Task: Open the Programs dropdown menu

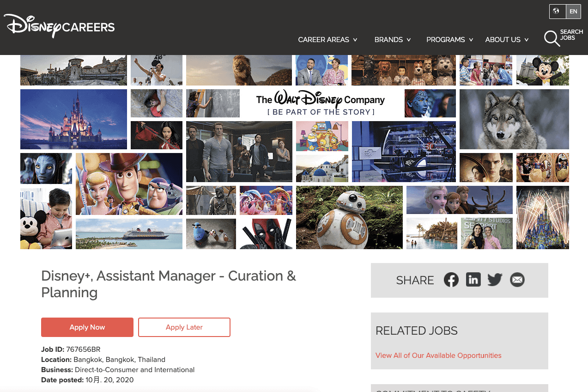Action: click(449, 40)
